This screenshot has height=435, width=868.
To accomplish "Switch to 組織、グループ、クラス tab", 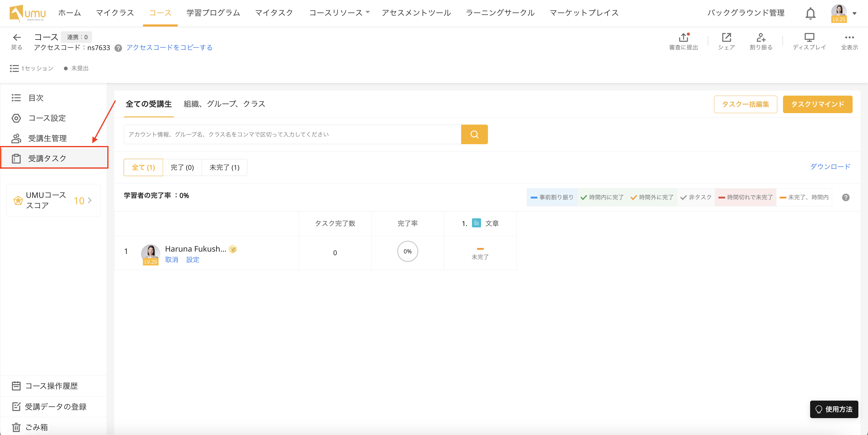I will 224,104.
